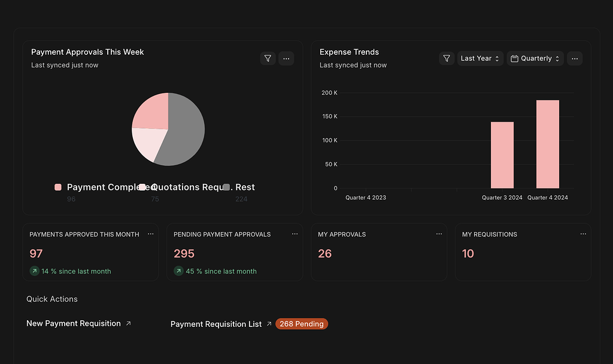Click the calendar icon in the Quarterly selector
Screen dimensions: 613x364
[x=514, y=58]
